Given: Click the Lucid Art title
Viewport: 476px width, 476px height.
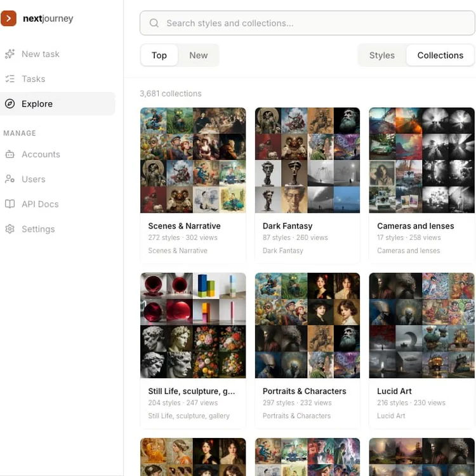Looking at the screenshot, I should (x=394, y=391).
